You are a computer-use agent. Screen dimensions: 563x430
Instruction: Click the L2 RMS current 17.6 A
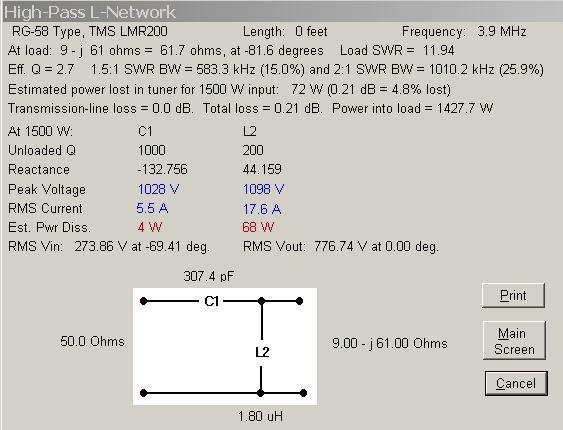pyautogui.click(x=262, y=209)
